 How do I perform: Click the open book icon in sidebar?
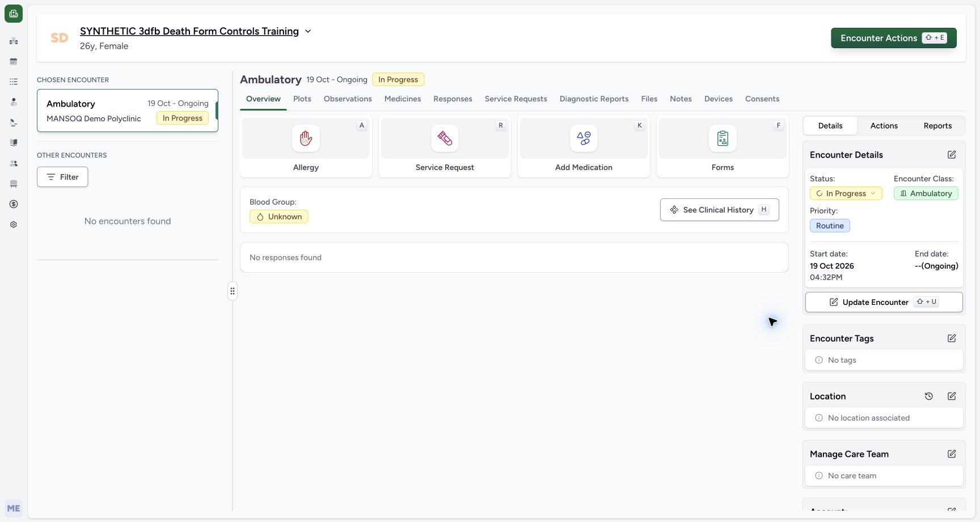[x=14, y=143]
